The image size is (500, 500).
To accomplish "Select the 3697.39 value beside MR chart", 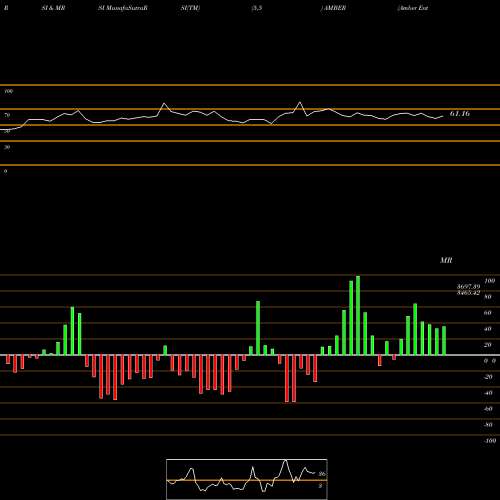I will click(x=468, y=287).
